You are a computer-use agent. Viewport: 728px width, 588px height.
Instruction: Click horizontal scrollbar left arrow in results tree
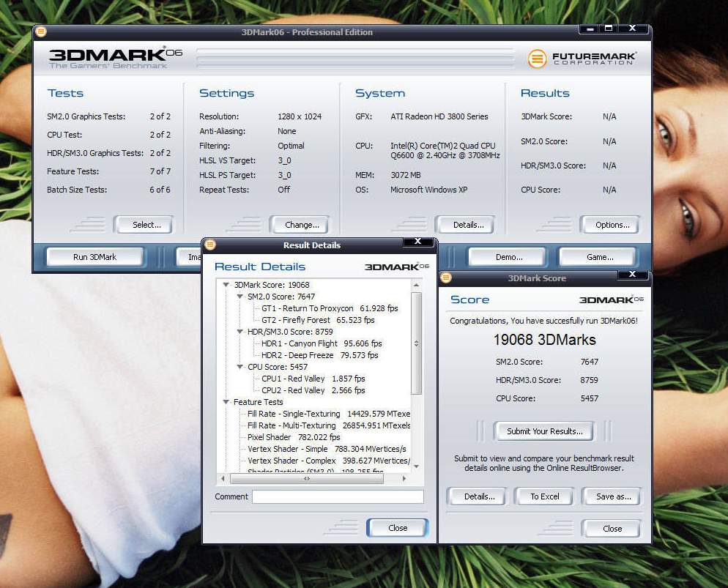pos(223,478)
